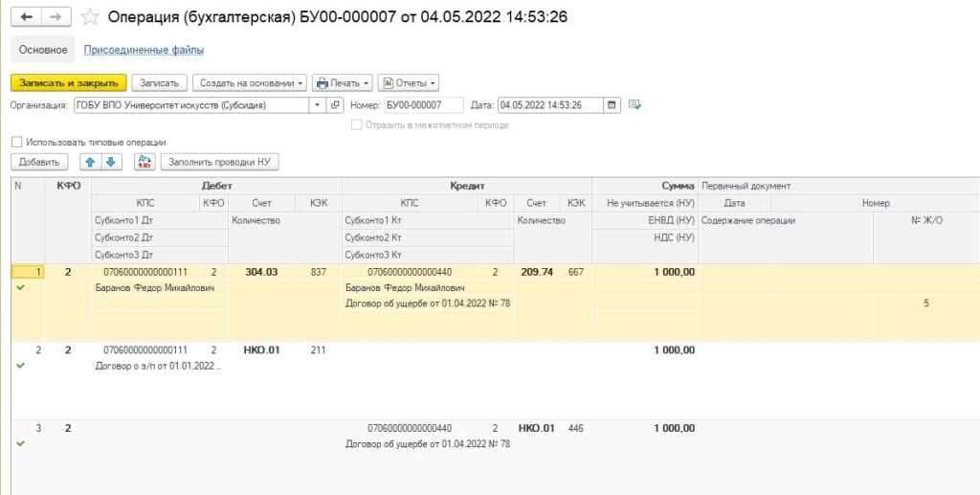Add document to favorites with star icon
This screenshot has width=980, height=495.
click(90, 17)
